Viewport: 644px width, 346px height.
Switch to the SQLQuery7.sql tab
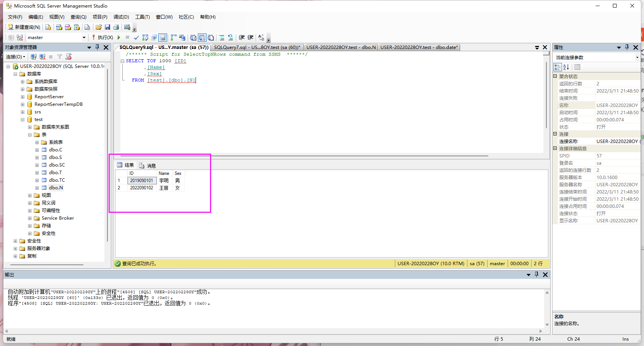(257, 47)
